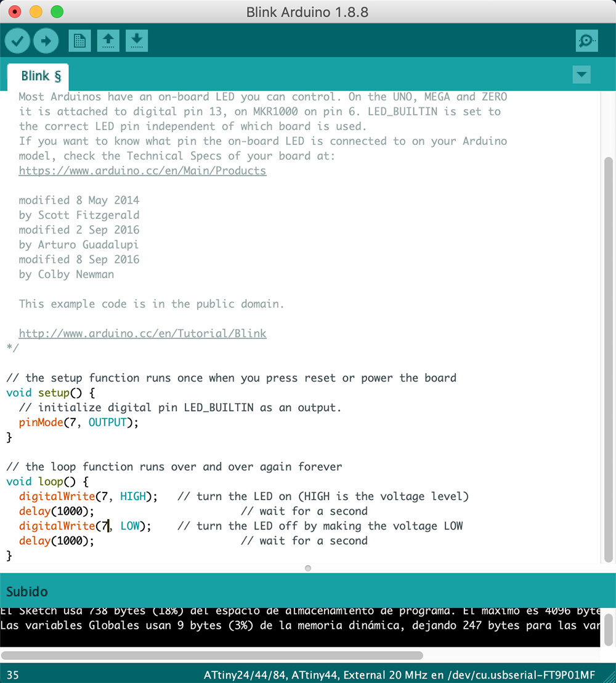
Task: Click the 'Subido' status message
Action: (27, 592)
